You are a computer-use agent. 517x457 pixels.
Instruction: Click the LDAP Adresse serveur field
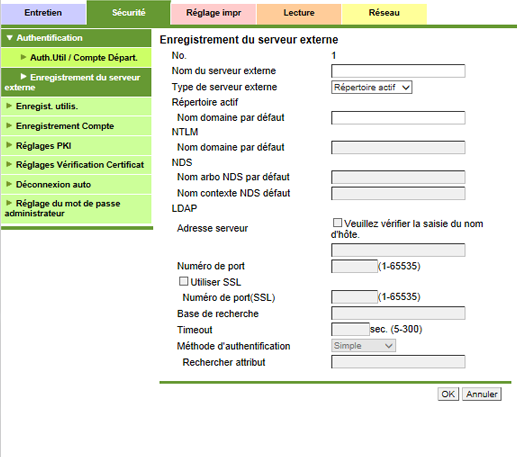398,250
